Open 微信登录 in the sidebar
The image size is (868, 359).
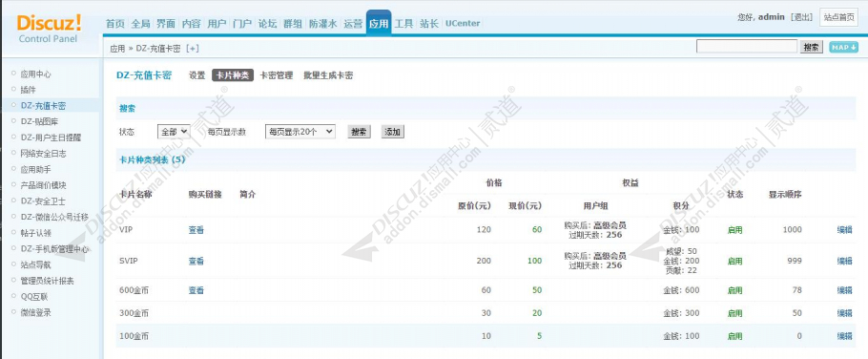tap(36, 312)
